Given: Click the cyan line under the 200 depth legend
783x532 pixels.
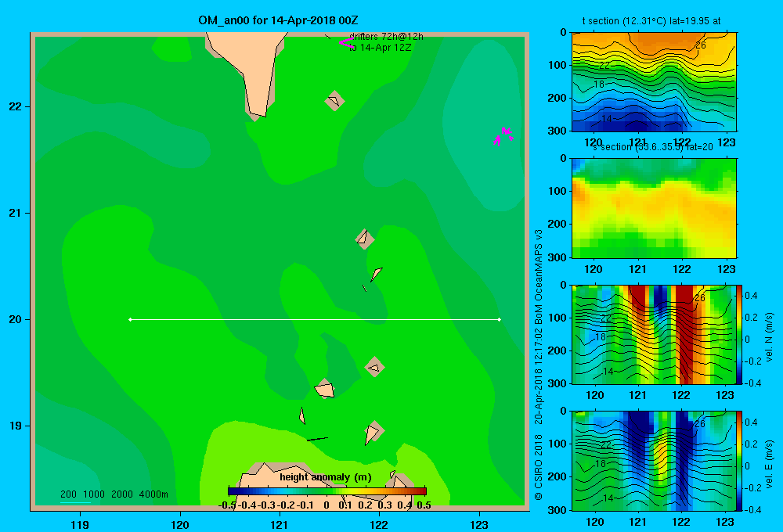Looking at the screenshot, I should 75,502.
